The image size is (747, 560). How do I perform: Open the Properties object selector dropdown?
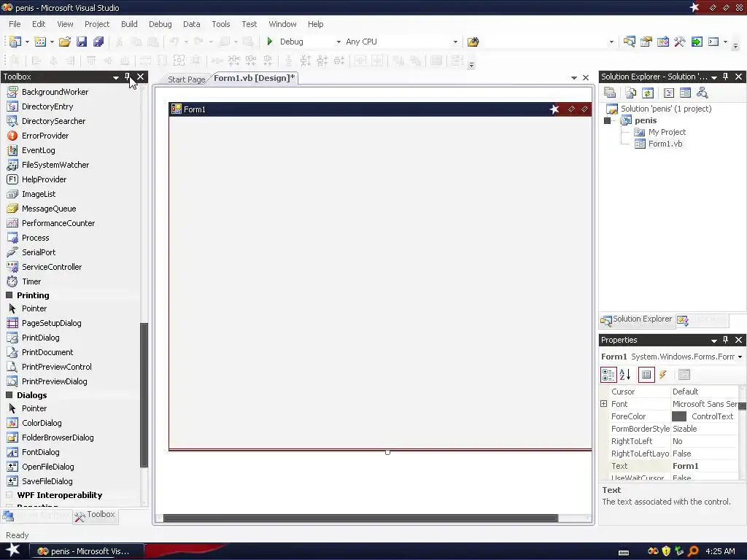point(740,357)
